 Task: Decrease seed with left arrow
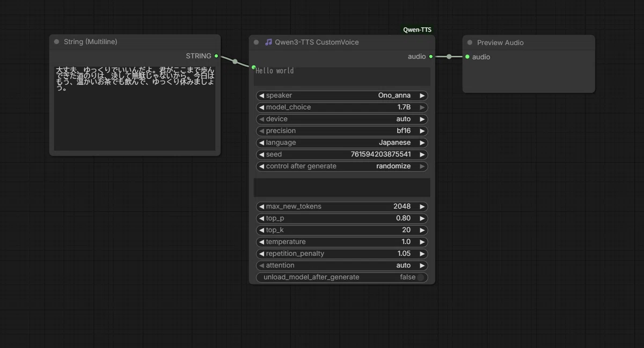point(261,154)
